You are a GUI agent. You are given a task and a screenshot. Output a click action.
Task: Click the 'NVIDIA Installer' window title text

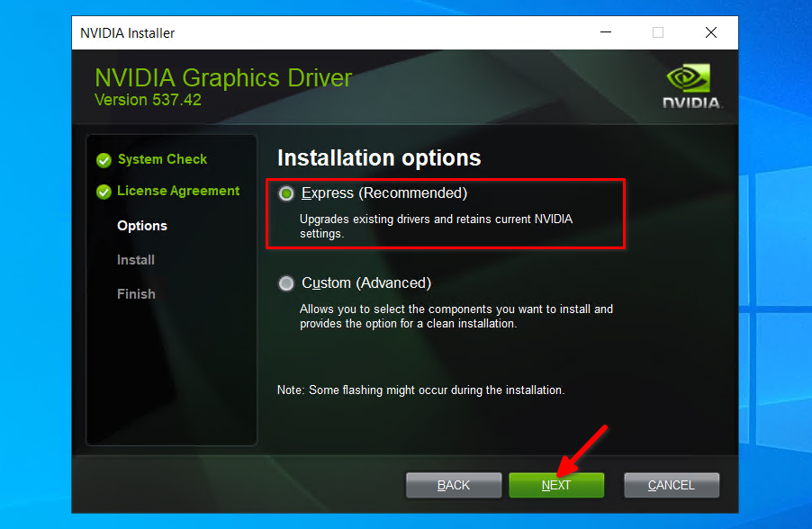(x=128, y=33)
